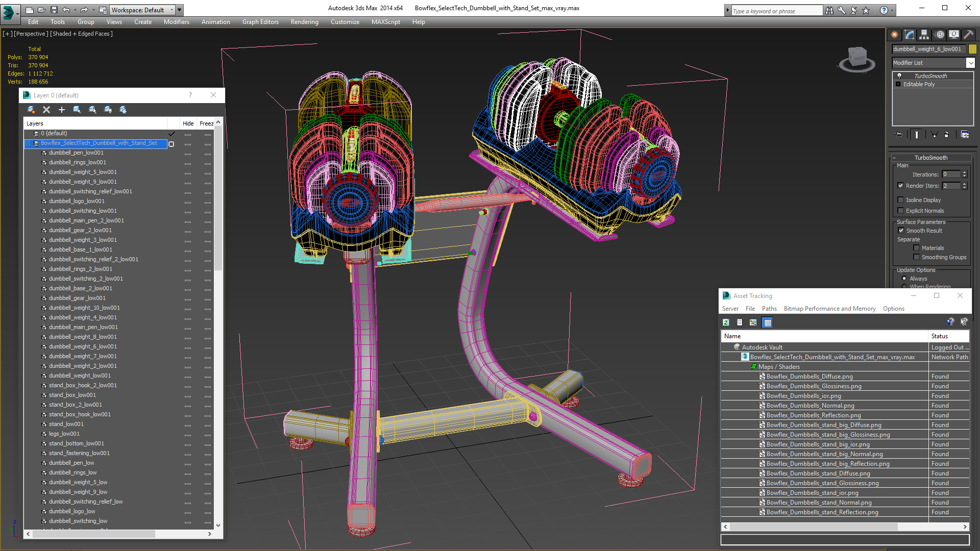Enable Isoline Display checkbox
The image size is (980, 551).
(x=901, y=200)
